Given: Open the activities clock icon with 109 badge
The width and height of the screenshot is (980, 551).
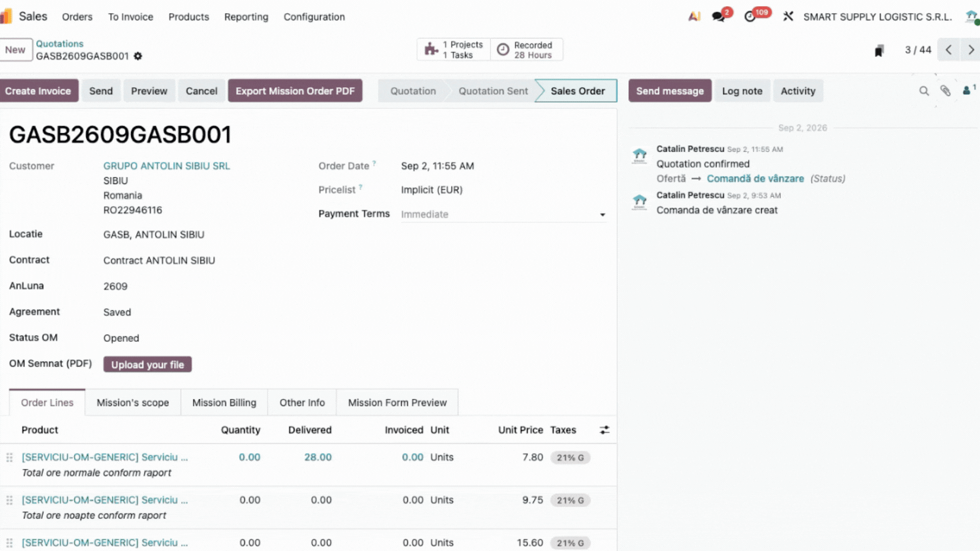Looking at the screenshot, I should [x=750, y=17].
